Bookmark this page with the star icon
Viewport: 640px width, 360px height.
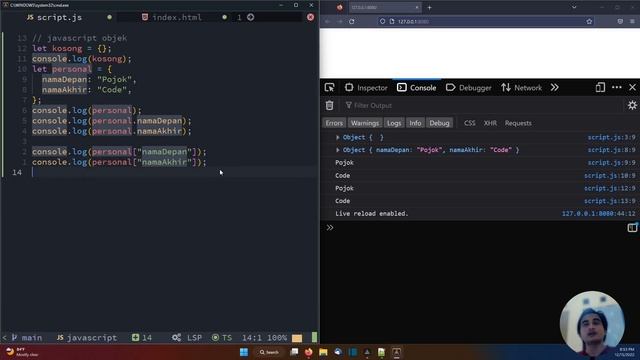(589, 21)
